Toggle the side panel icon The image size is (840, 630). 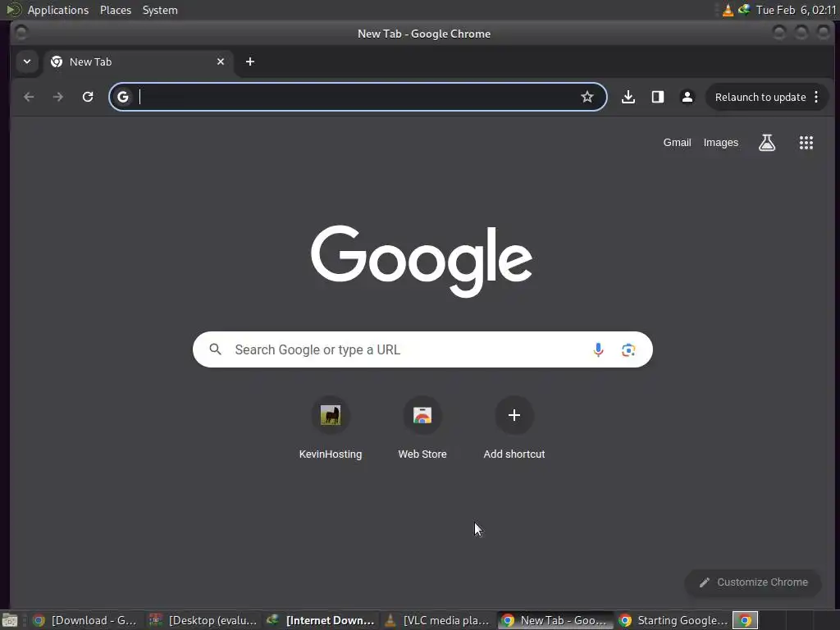[658, 97]
